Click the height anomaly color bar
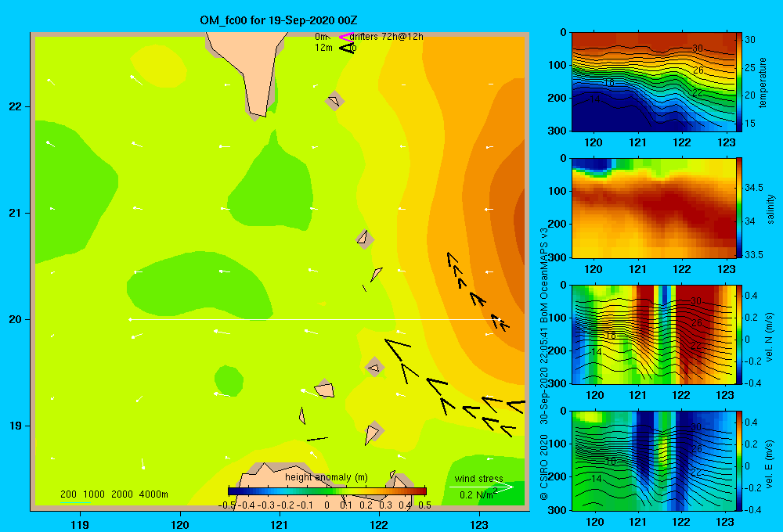Screen dimensions: 783x532 pyautogui.click(x=327, y=491)
